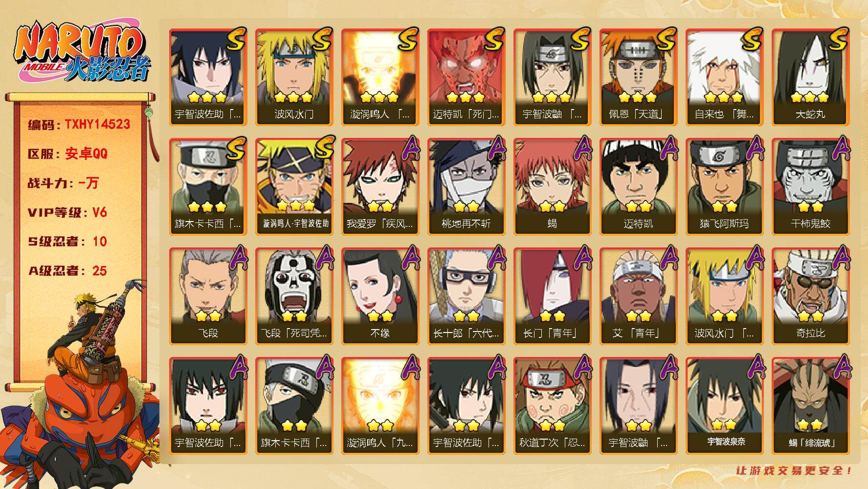Screen dimensions: 868x489
Task: Open the 蝎「绯流琥」 card
Action: 810,405
